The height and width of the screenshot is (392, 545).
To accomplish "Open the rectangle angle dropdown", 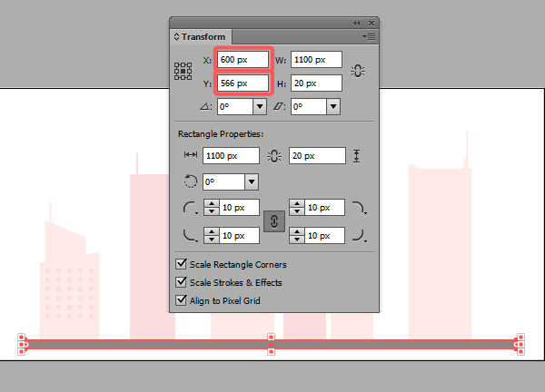I will (x=252, y=182).
